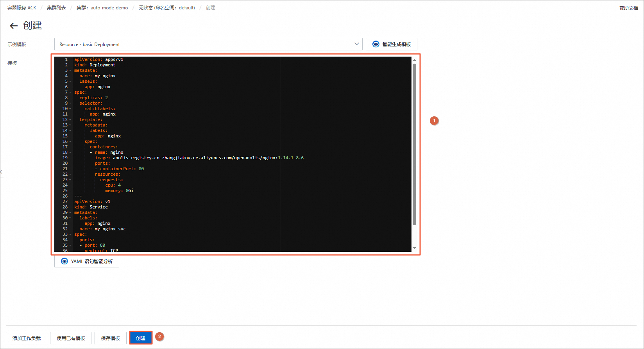
Task: Click the editor scrollbar down arrow
Action: [414, 248]
